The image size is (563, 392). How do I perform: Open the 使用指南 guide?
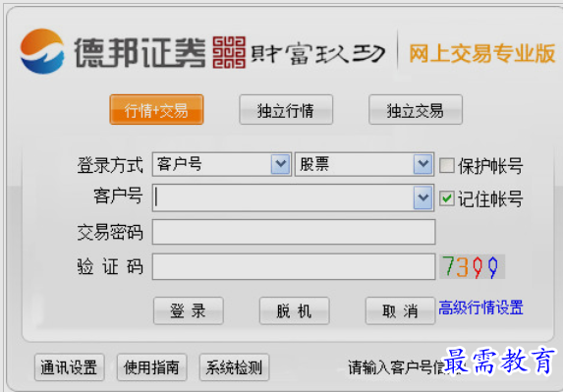coord(152,367)
